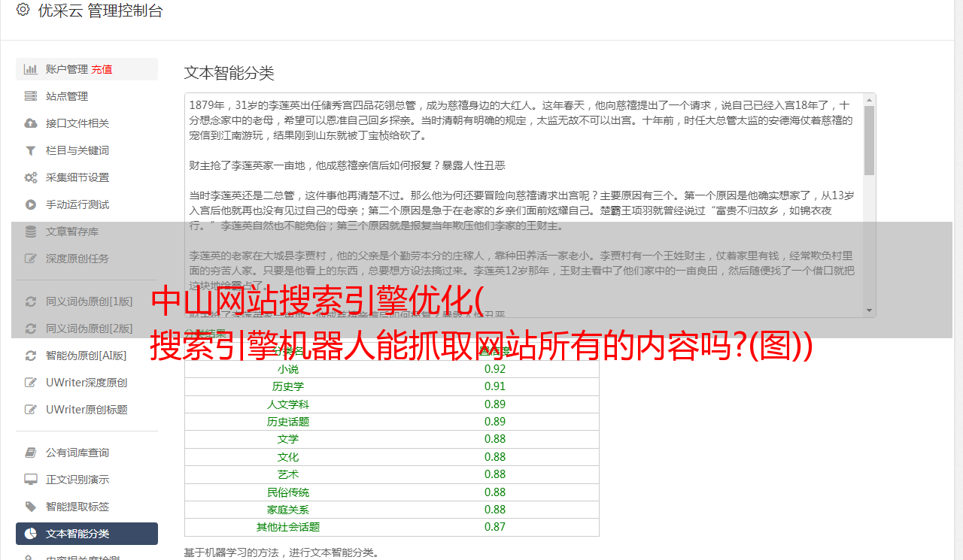This screenshot has width=963, height=560.
Task: Click the red 充值 link
Action: click(x=102, y=69)
